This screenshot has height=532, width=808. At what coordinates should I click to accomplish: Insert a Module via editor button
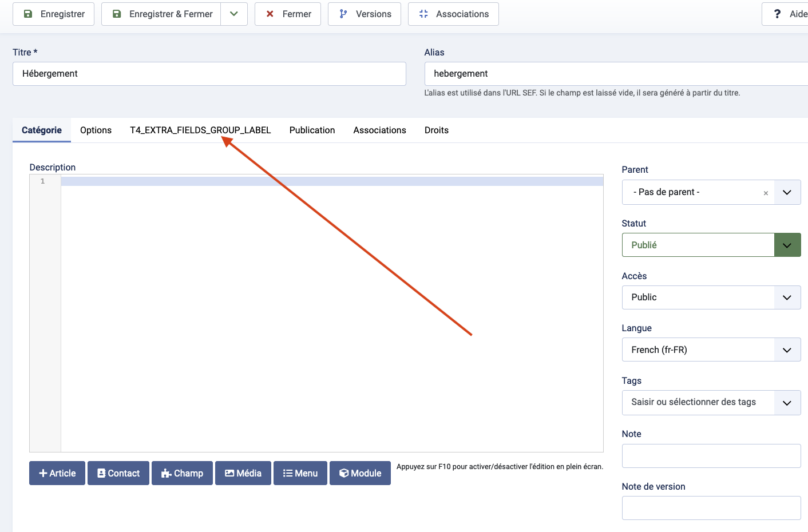[361, 473]
